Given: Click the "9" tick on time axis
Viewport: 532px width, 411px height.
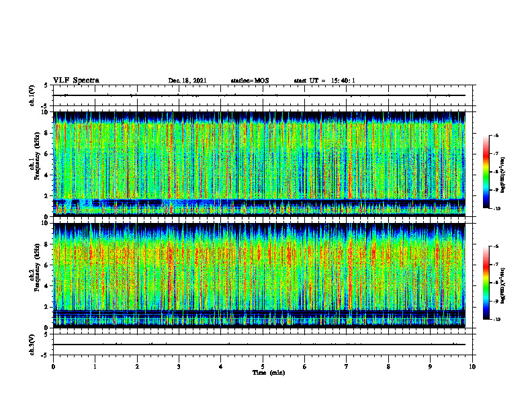Looking at the screenshot, I should click(430, 367).
